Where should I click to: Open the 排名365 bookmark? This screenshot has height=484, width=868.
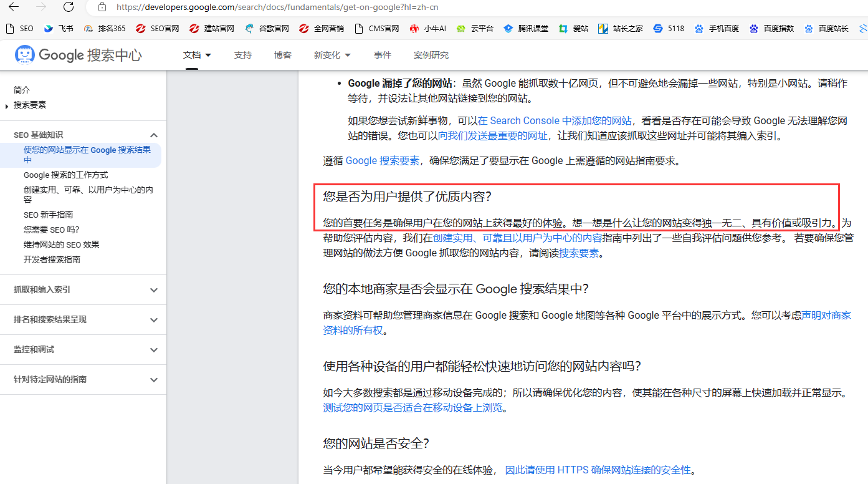tap(105, 29)
